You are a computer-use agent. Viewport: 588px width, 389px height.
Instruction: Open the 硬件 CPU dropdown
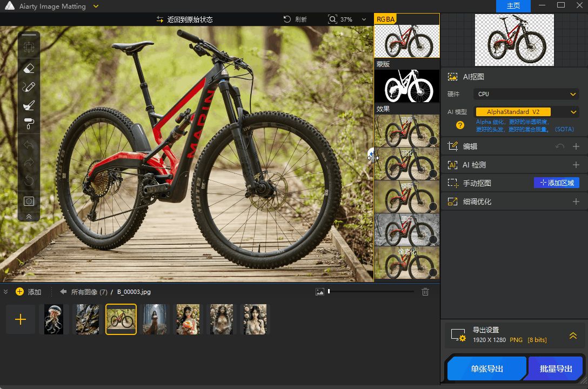[526, 94]
